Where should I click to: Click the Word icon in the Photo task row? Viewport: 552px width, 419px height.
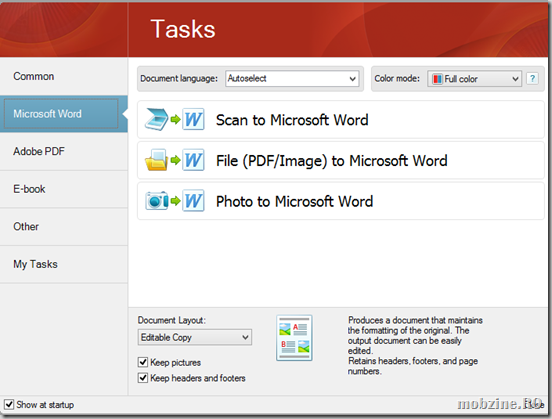[x=193, y=201]
